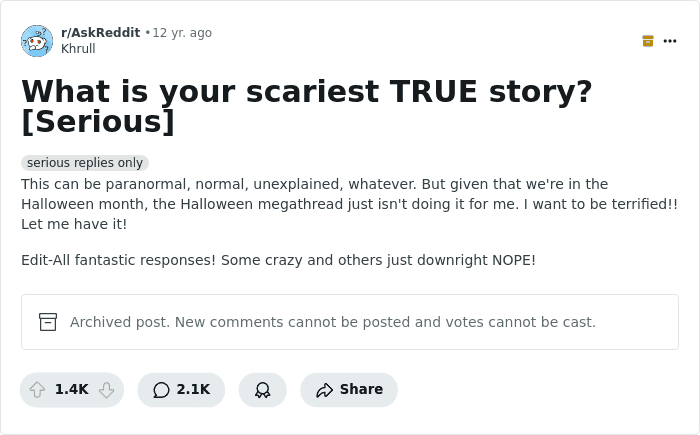Upvote the post
700x435 pixels.
(38, 390)
